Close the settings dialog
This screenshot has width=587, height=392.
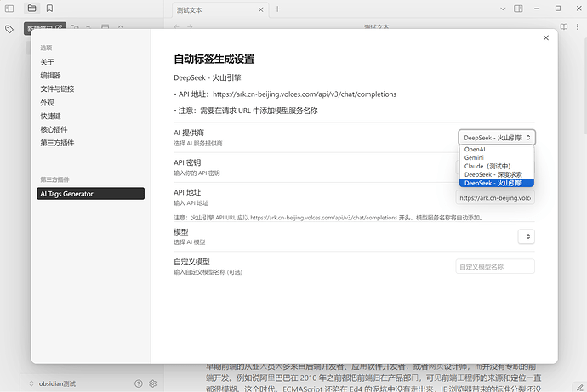[x=546, y=37]
